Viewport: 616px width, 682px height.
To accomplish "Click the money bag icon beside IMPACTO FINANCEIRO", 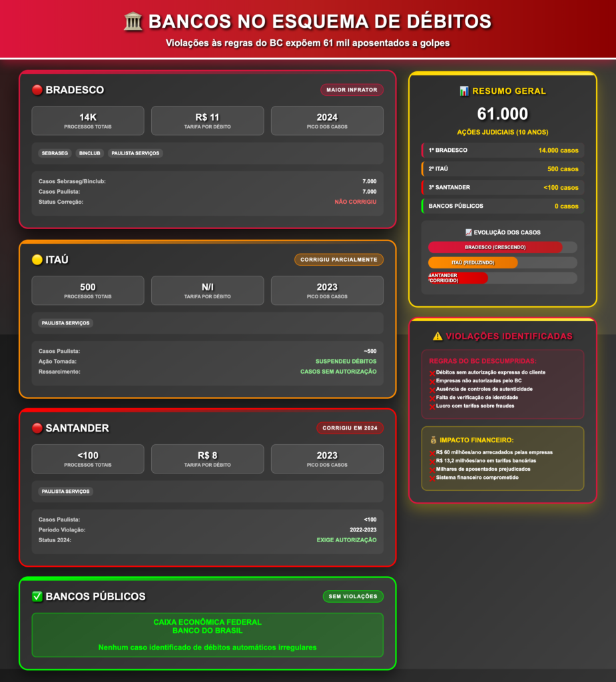I will click(434, 440).
